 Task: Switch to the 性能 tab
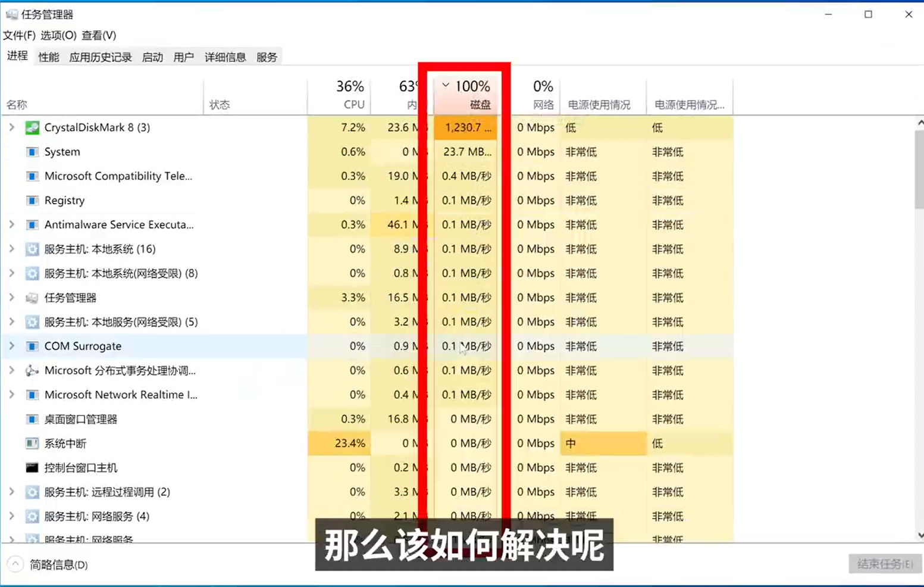point(49,57)
